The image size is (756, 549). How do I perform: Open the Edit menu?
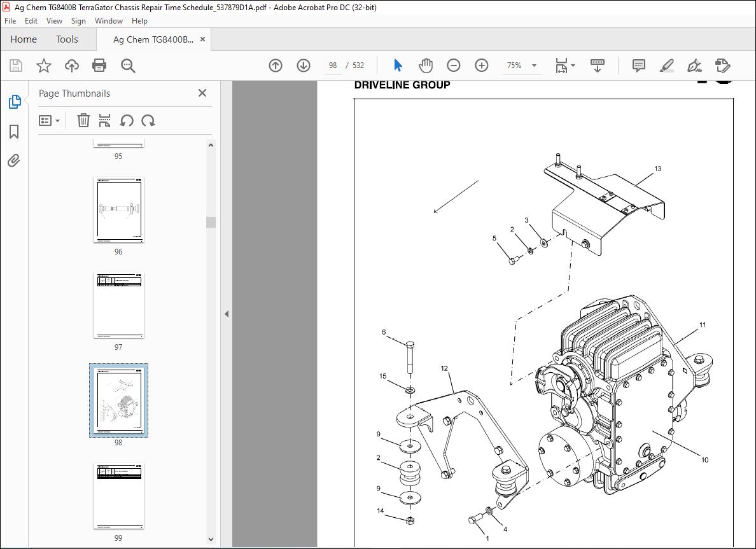(31, 21)
